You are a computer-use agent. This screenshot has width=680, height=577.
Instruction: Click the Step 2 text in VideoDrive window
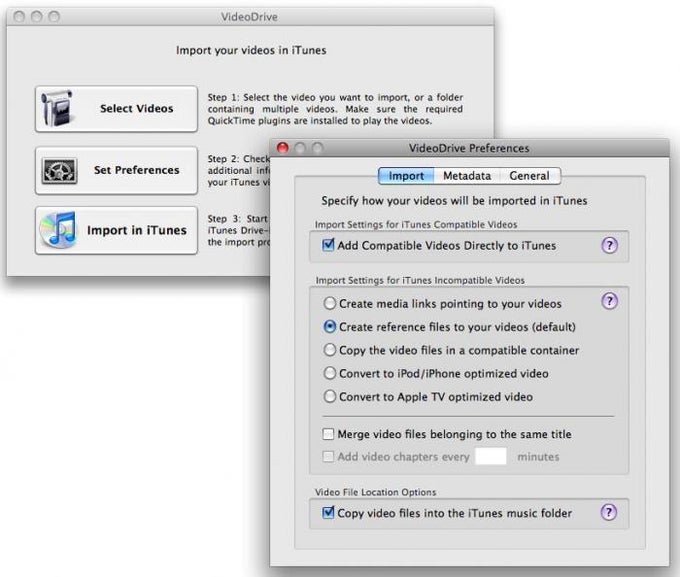point(239,170)
